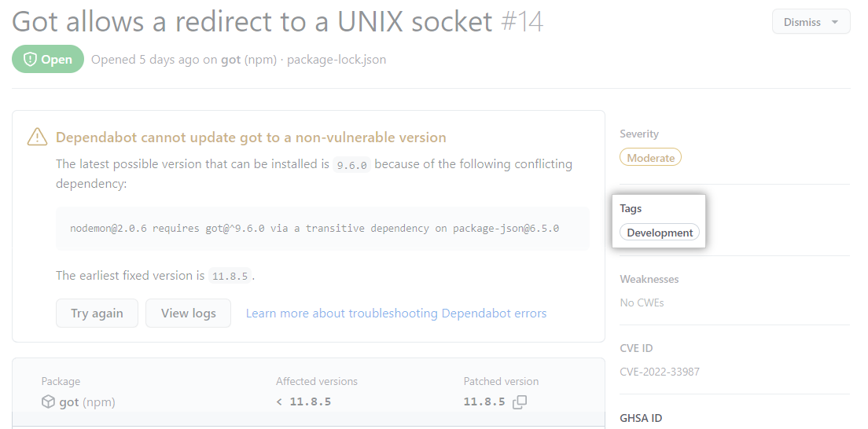
Task: Click the got package cube icon
Action: click(48, 401)
